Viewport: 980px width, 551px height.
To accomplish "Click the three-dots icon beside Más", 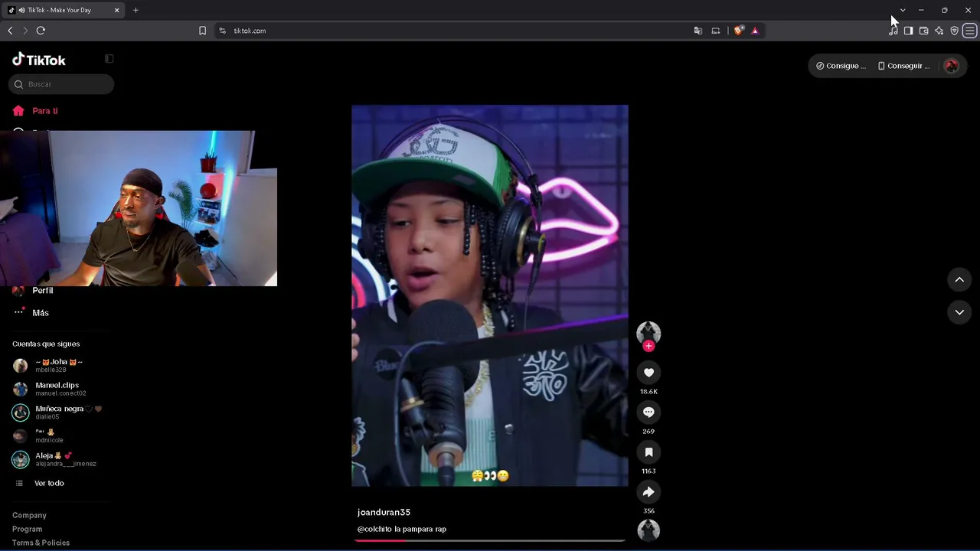I will click(x=18, y=312).
